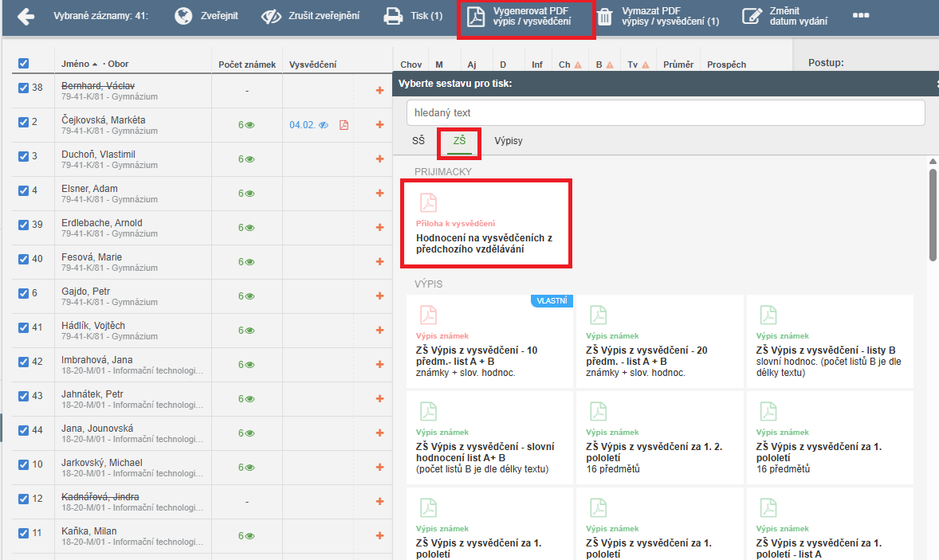The height and width of the screenshot is (560, 939).
Task: Switch to the SŠ tab
Action: [418, 141]
